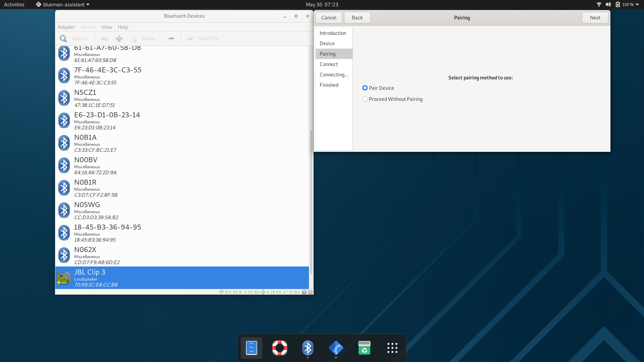
Task: Click the blue diamond gear icon in the dock
Action: 336,348
